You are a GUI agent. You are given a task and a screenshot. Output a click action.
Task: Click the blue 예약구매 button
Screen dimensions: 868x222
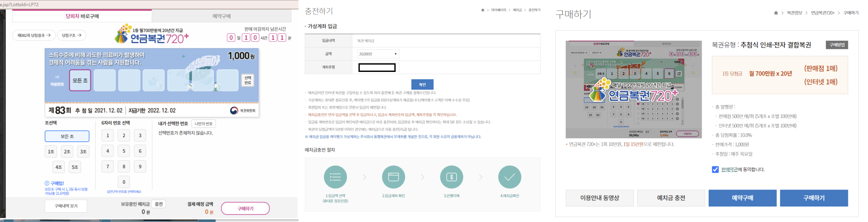click(x=743, y=198)
